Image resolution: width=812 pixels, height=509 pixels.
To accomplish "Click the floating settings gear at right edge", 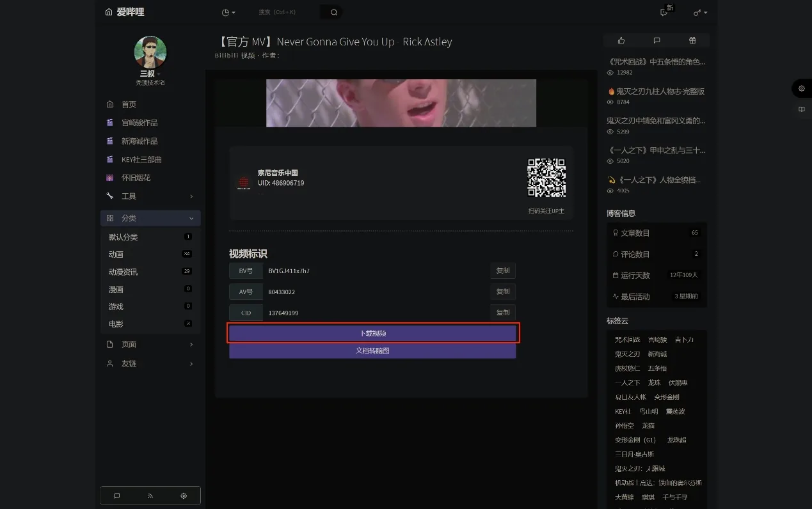I will (x=802, y=88).
